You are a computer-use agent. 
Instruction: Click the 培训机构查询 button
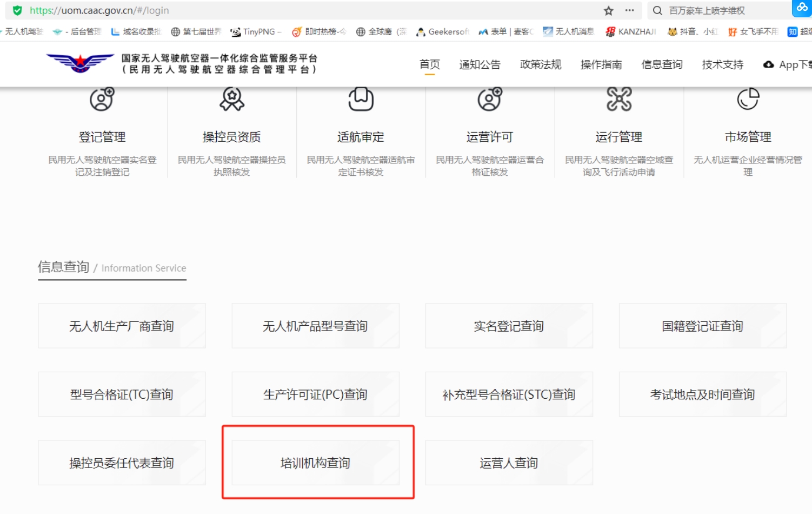(316, 463)
